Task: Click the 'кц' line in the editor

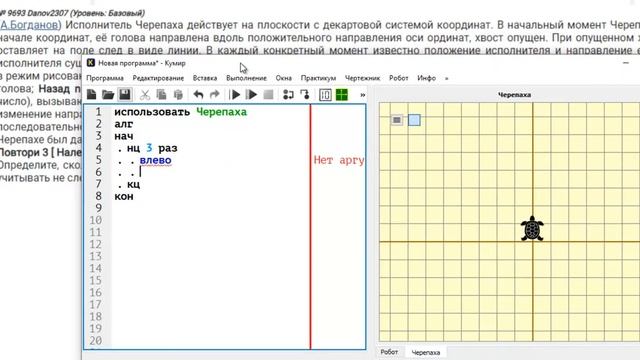Action: [133, 184]
